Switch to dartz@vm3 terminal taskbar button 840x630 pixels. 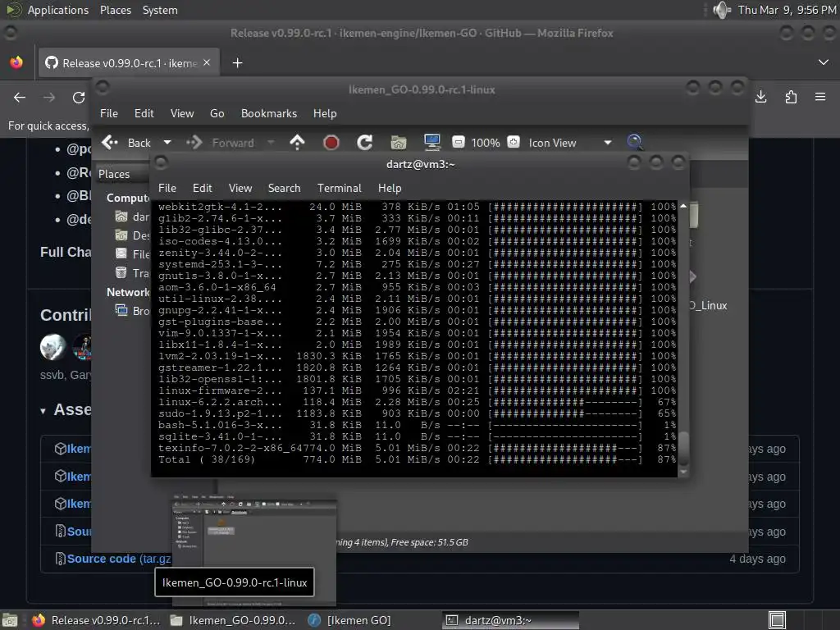510,620
